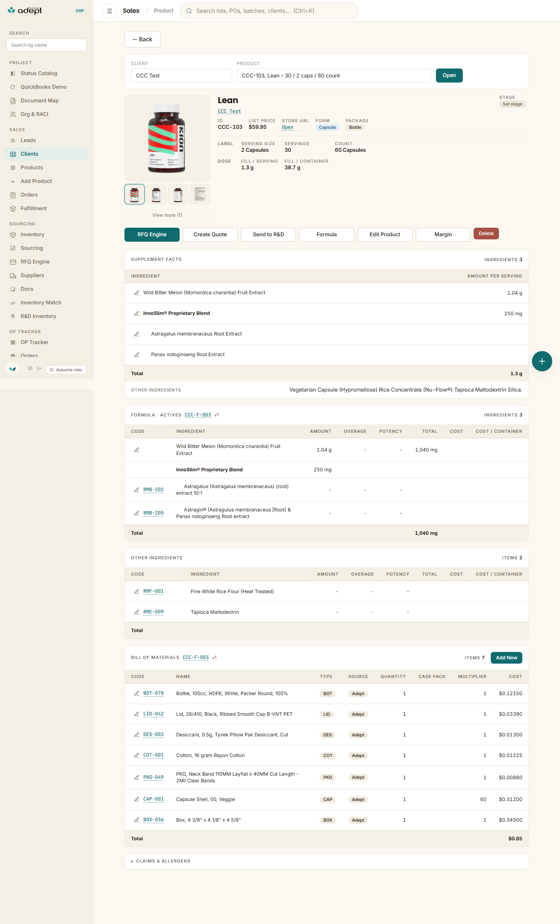Image resolution: width=560 pixels, height=924 pixels.
Task: Click the floating green plus button
Action: 542,361
